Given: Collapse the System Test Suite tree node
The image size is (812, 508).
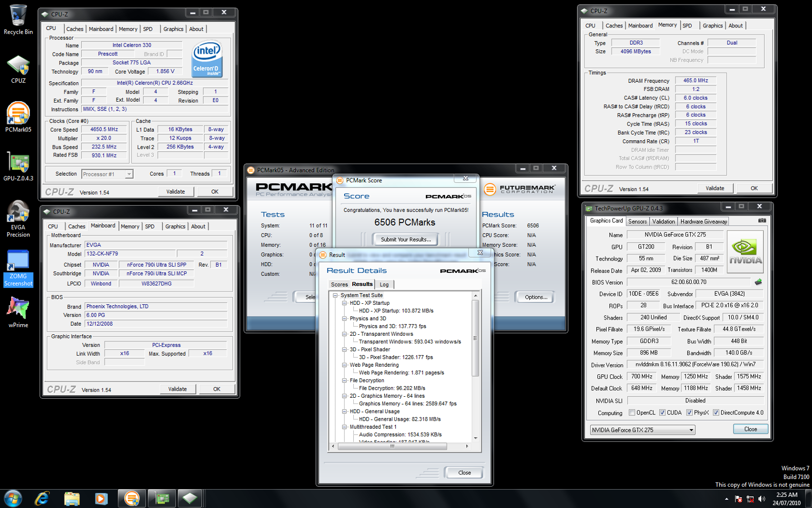Looking at the screenshot, I should (335, 295).
